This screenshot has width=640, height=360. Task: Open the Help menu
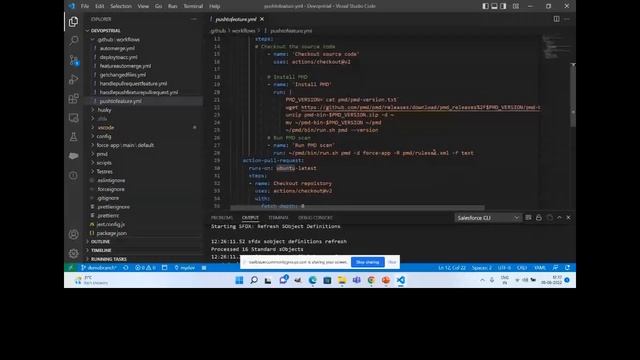tap(215, 6)
